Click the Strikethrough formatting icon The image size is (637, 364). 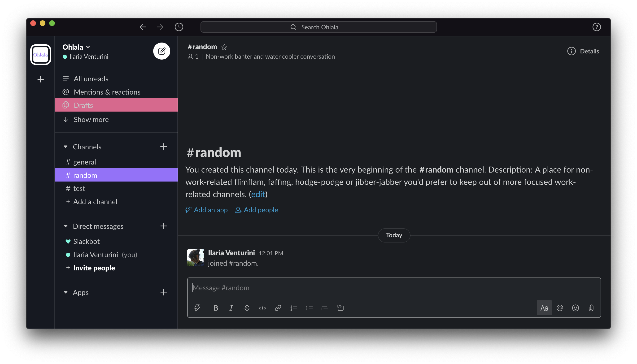(x=247, y=308)
